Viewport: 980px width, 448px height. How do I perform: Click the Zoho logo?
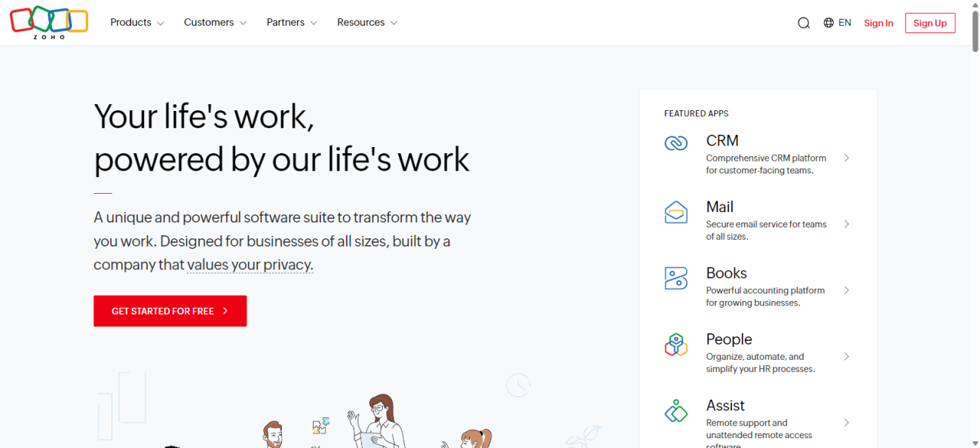pos(49,23)
